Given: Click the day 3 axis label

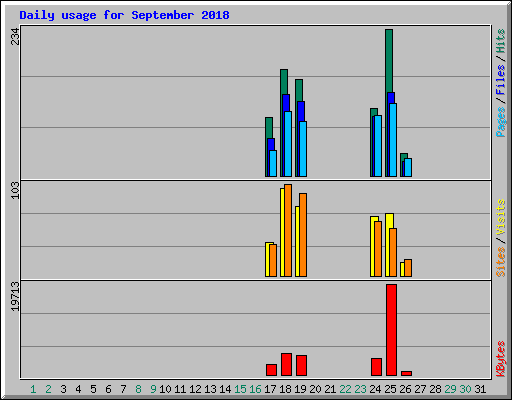Looking at the screenshot, I should coord(63,389).
